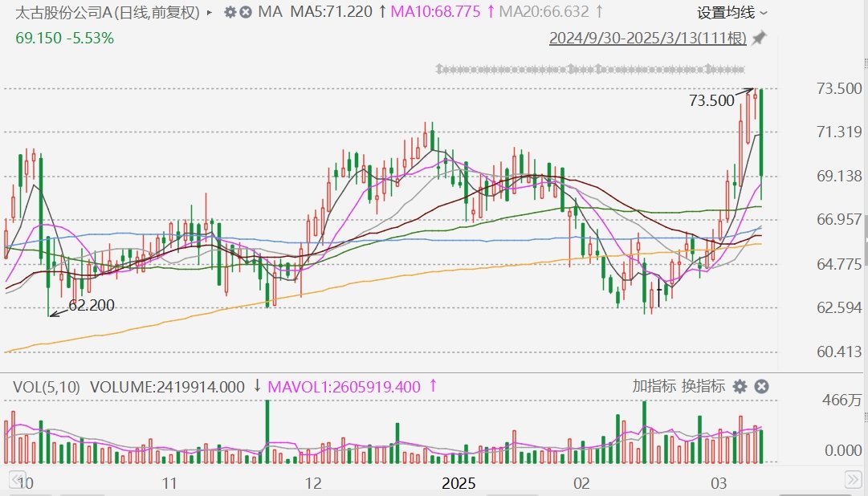Screen dimensions: 868x496
Task: Click the MA10:68.775 value
Action: pyautogui.click(x=436, y=11)
